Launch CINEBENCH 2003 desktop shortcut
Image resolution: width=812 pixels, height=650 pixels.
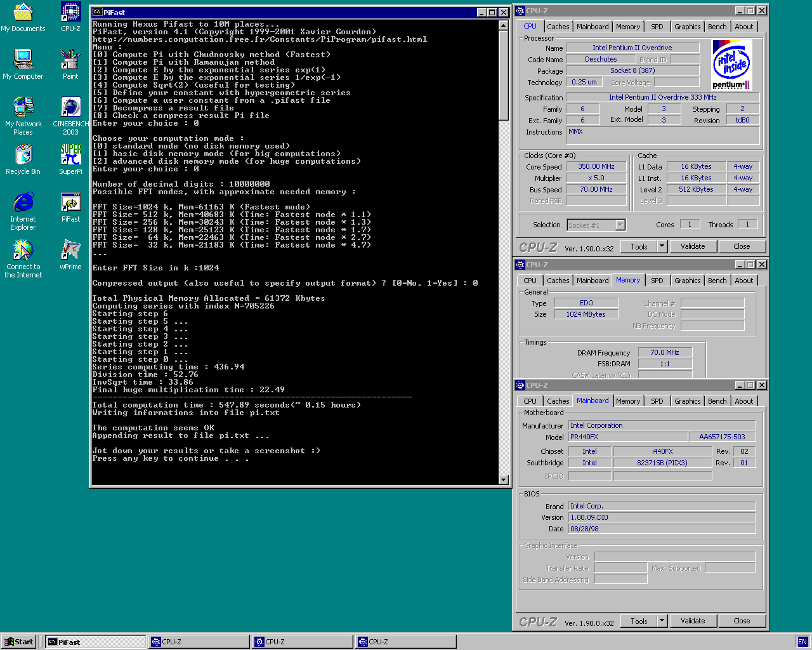click(x=70, y=116)
